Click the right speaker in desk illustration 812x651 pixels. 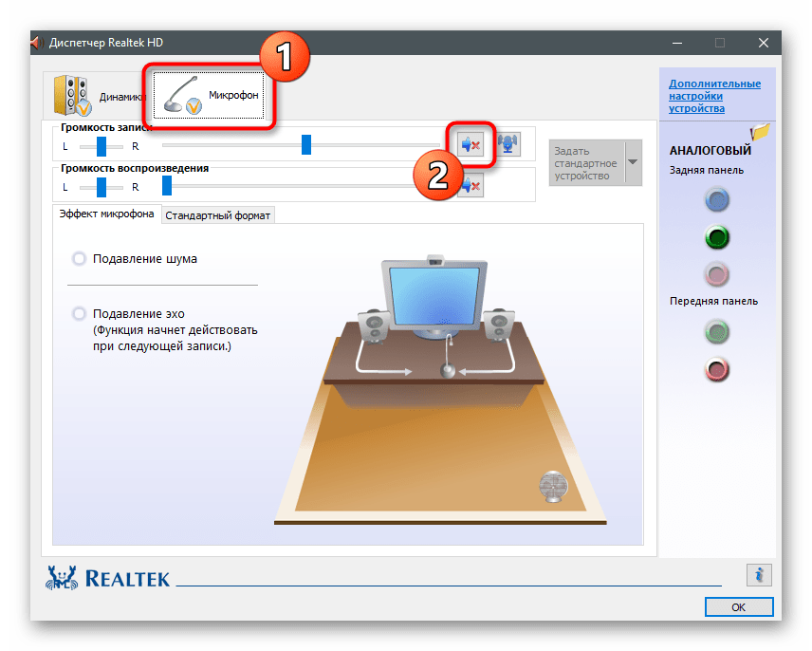[x=499, y=325]
